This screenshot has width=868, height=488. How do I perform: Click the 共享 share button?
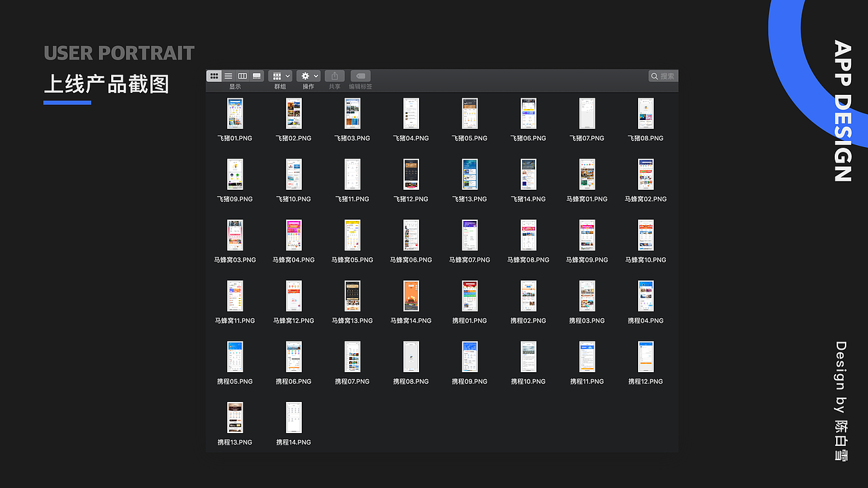tap(335, 76)
